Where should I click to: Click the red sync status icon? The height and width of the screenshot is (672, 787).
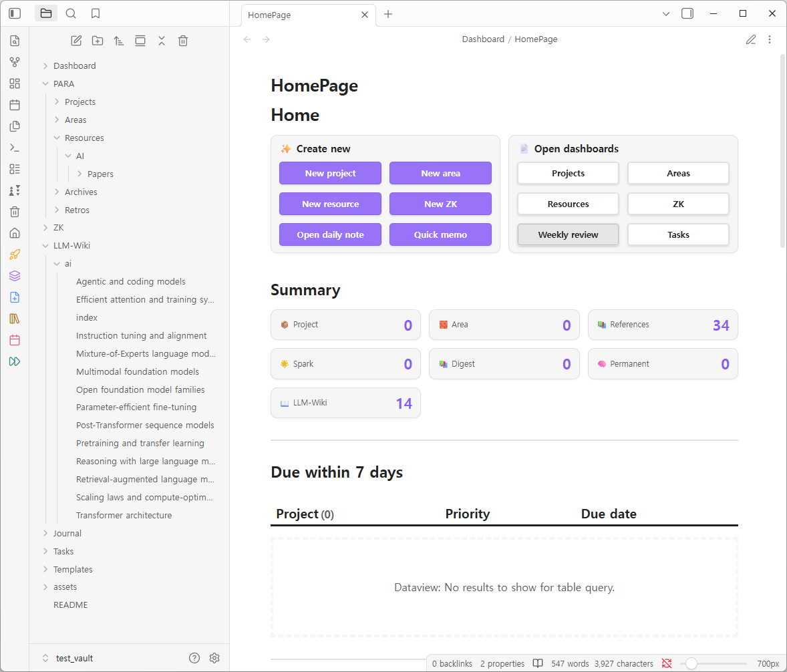[667, 663]
